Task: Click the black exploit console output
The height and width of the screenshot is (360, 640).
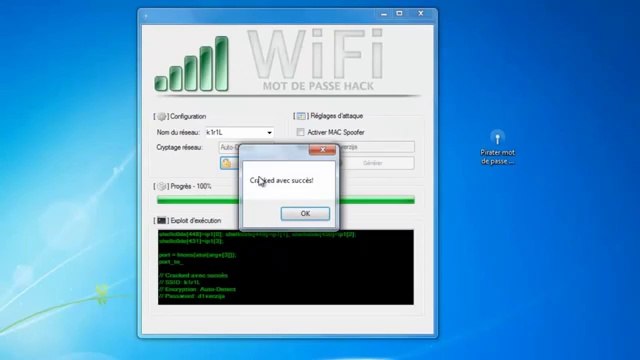Action: pyautogui.click(x=286, y=267)
